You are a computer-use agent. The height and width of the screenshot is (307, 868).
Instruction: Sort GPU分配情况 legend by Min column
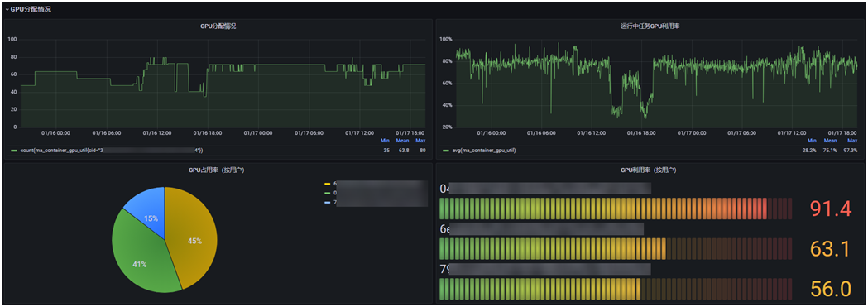pos(386,141)
